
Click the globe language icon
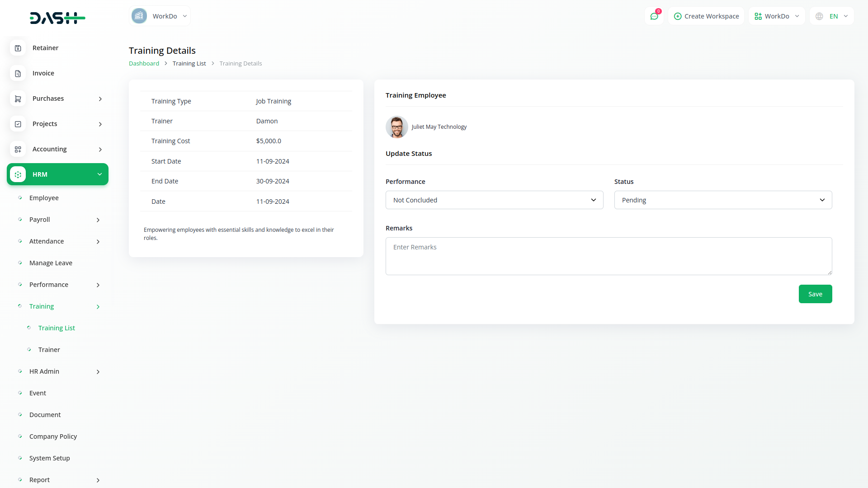tap(819, 16)
